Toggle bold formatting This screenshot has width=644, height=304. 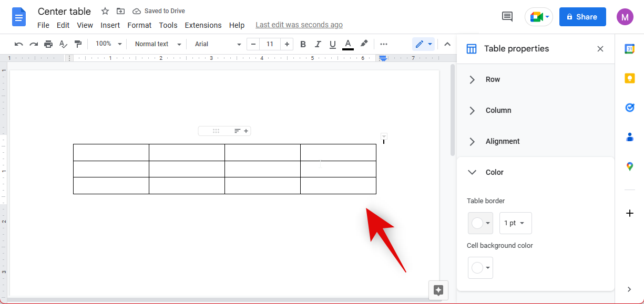(303, 44)
